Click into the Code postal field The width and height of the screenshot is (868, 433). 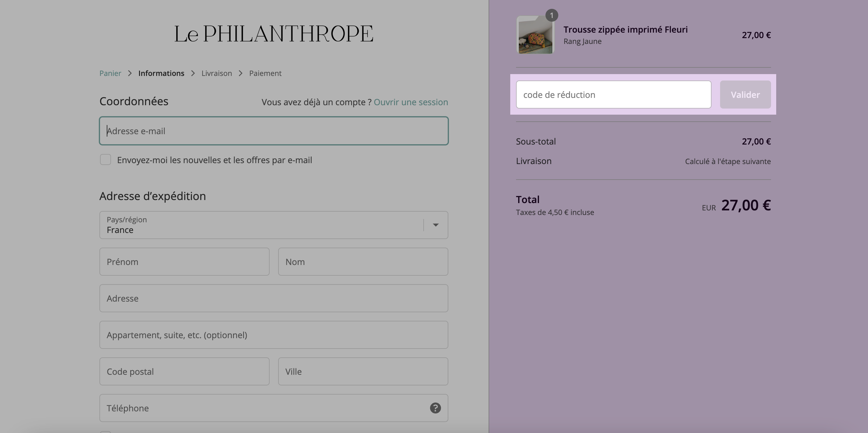pyautogui.click(x=184, y=372)
